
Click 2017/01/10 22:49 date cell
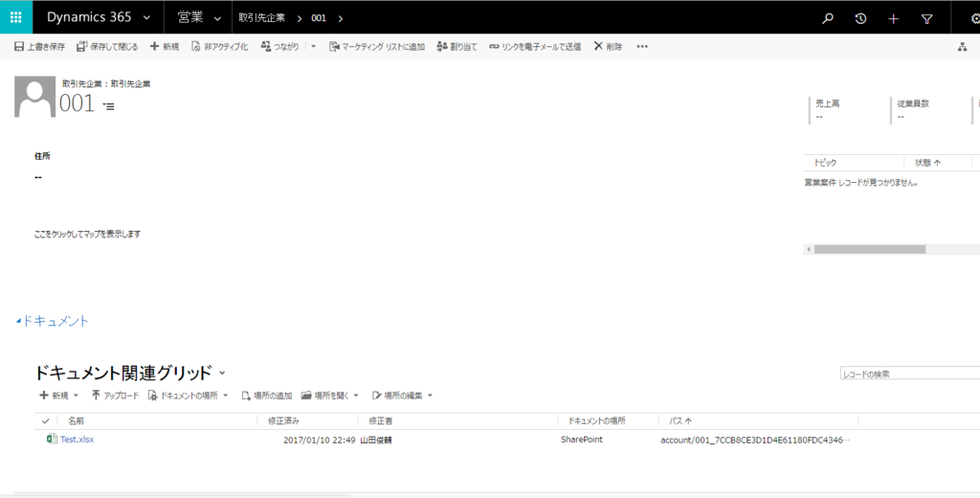click(x=320, y=441)
